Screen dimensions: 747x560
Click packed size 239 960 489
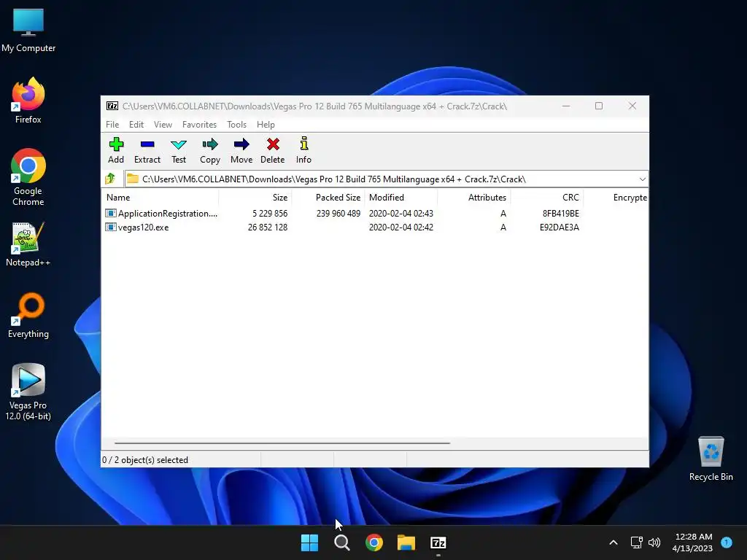click(x=338, y=214)
